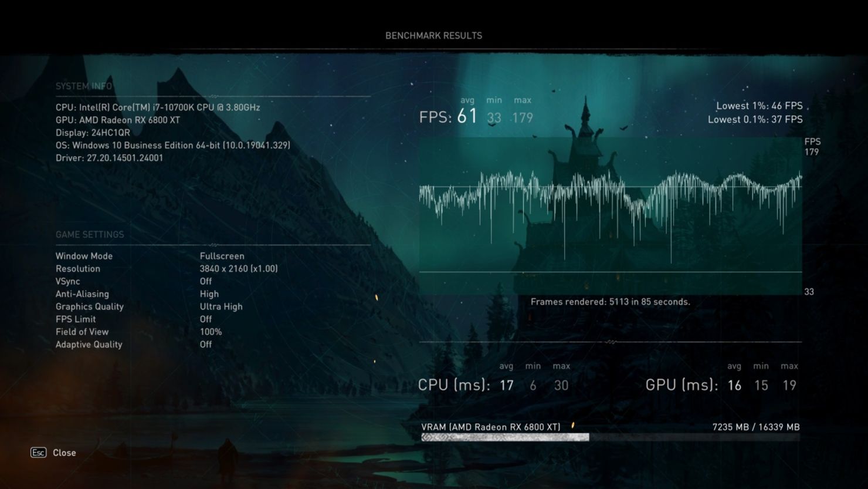This screenshot has width=868, height=489.
Task: Select the Resolution setting label
Action: pyautogui.click(x=78, y=269)
